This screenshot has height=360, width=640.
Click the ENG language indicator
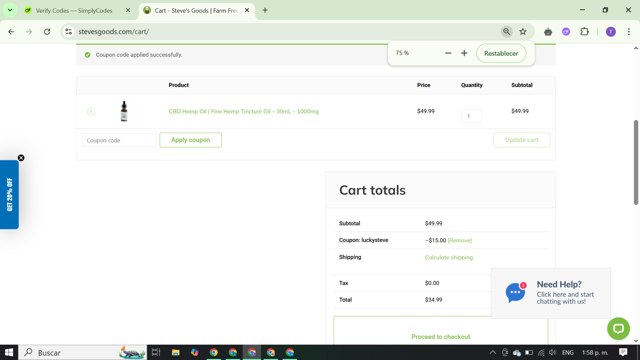[x=568, y=352]
